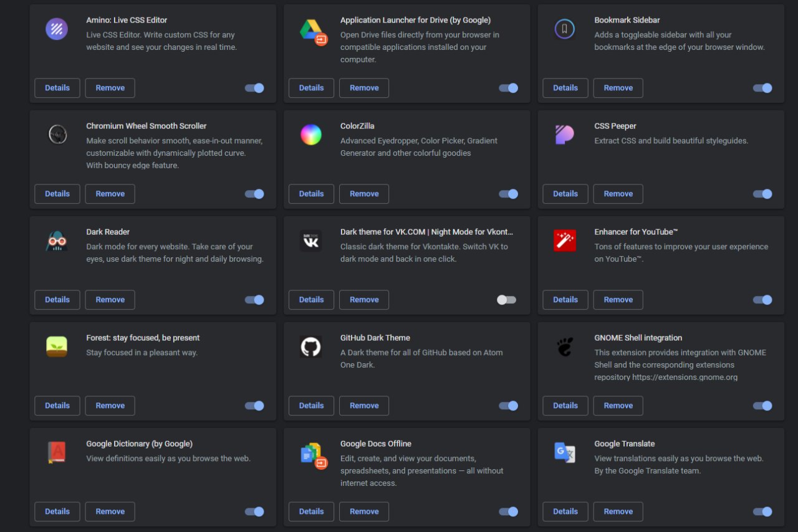
Task: Switch off the ColorZilla extension
Action: [x=509, y=194]
